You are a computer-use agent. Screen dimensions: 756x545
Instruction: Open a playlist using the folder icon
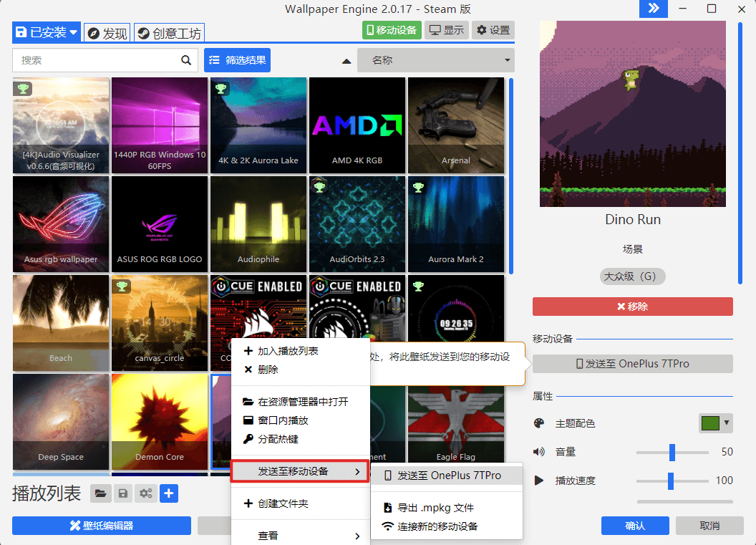tap(100, 493)
